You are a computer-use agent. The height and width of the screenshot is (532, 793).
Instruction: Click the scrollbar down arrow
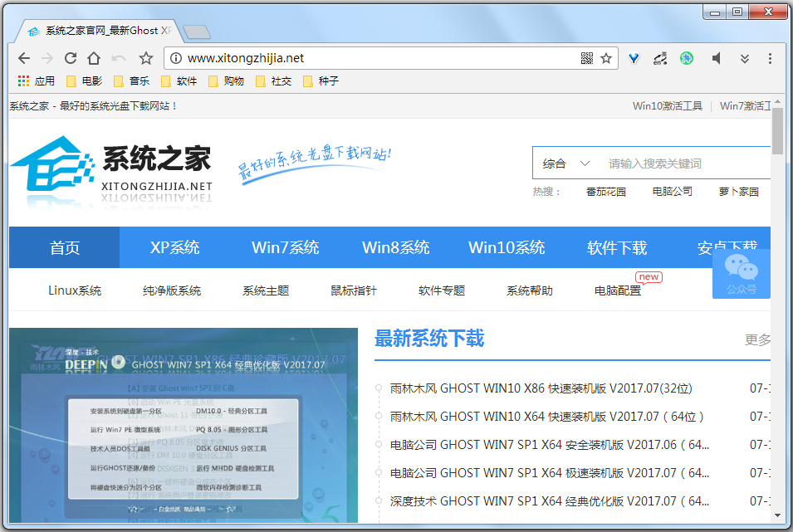click(x=777, y=516)
